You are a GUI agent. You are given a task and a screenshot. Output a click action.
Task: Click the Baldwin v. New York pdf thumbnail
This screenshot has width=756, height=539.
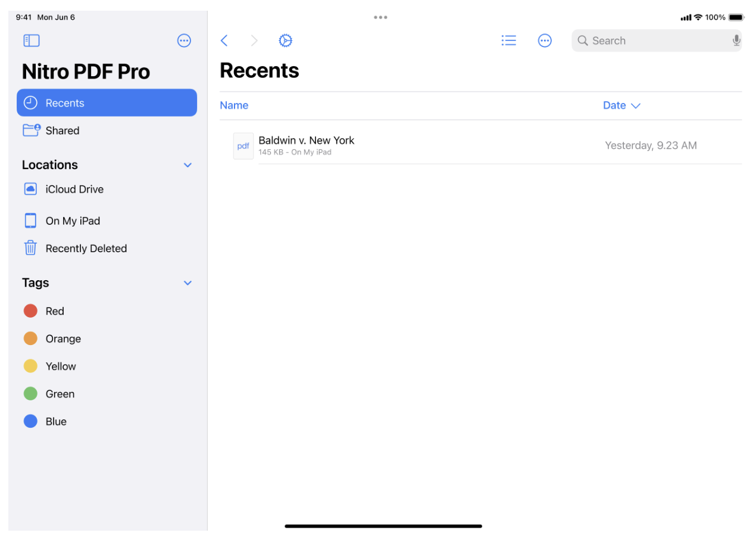pos(243,146)
